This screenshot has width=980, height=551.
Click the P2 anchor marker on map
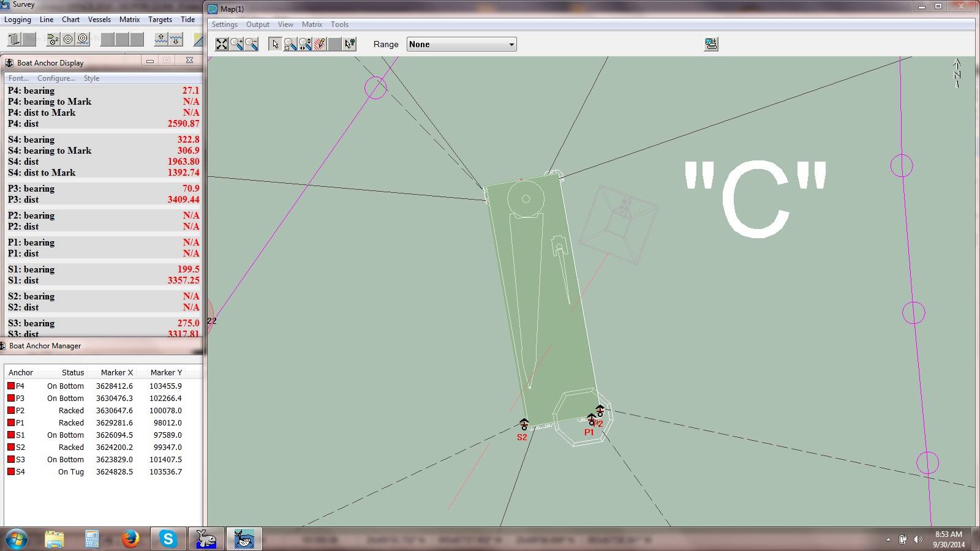[x=600, y=411]
